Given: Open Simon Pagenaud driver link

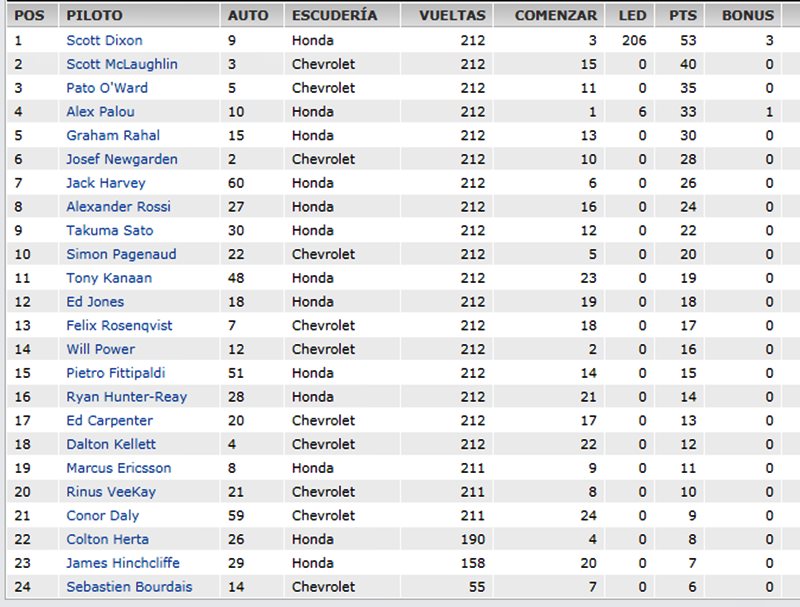Looking at the screenshot, I should (121, 254).
